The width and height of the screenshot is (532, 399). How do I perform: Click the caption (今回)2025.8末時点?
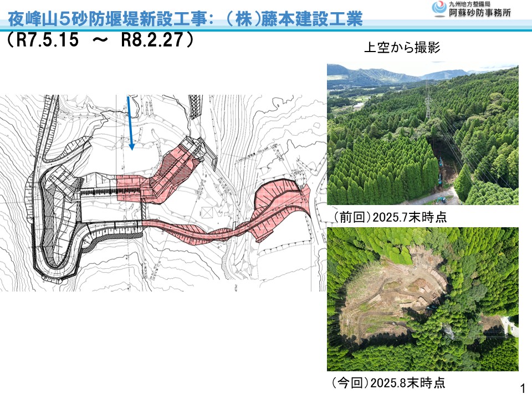click(388, 382)
